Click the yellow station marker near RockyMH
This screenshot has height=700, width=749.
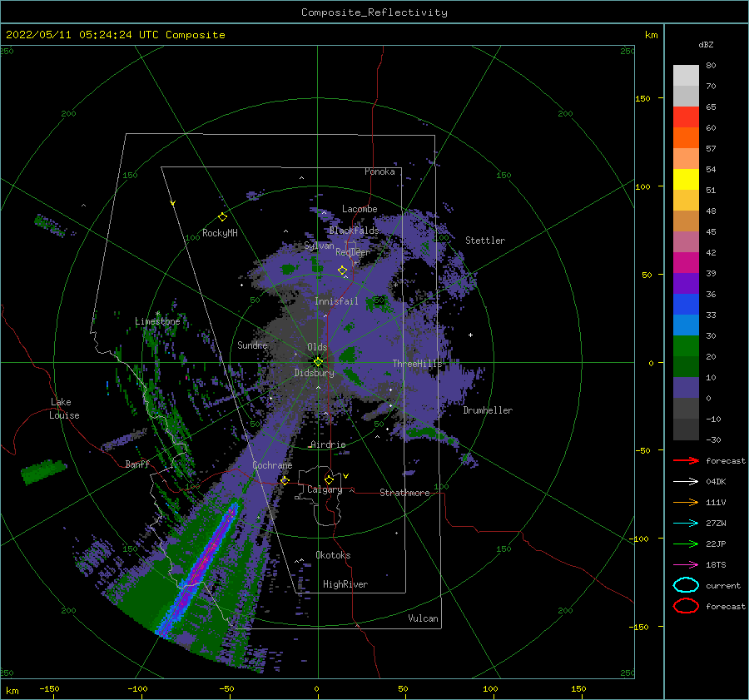tap(222, 217)
